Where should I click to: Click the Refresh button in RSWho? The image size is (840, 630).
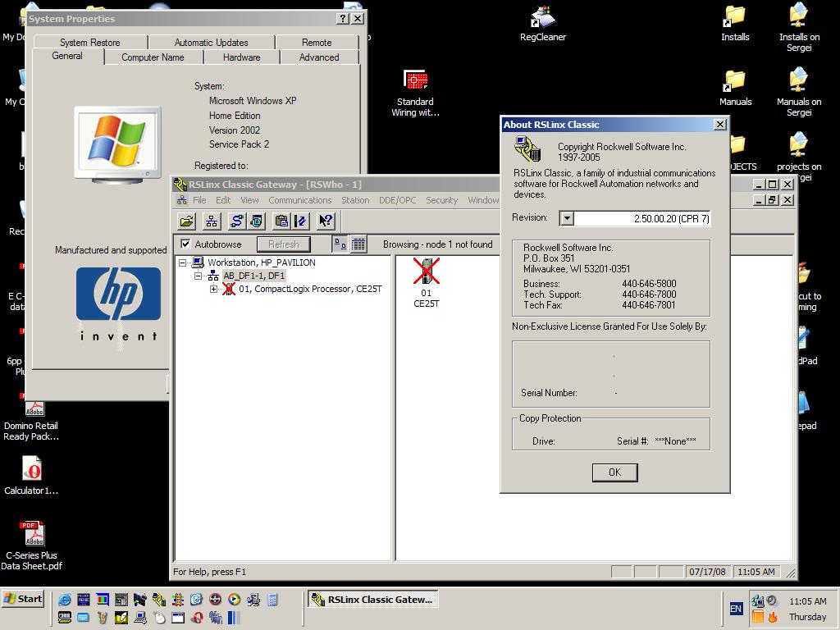coord(283,244)
